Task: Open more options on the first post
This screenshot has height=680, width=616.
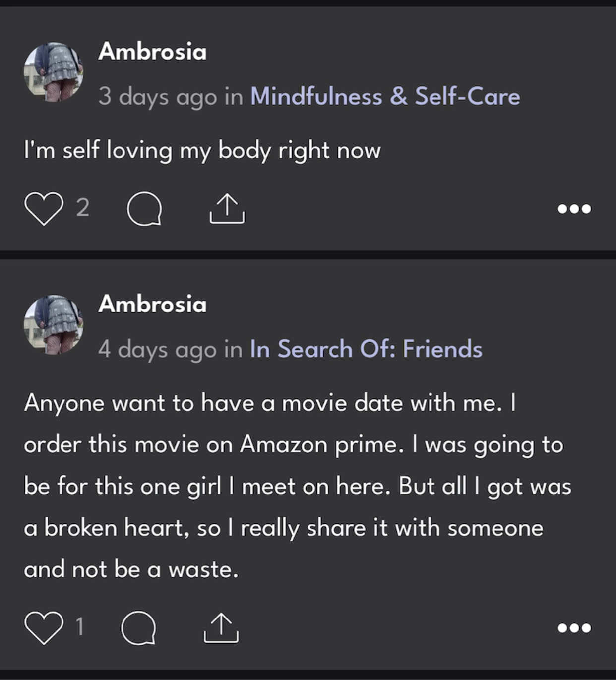Action: click(x=574, y=209)
